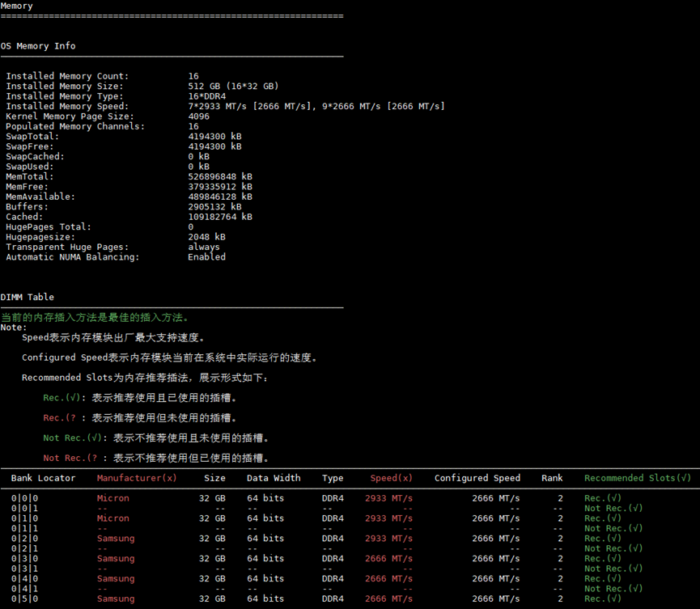Select the green "Recommended Slots(√)" column header
The height and width of the screenshot is (609, 700).
click(638, 478)
